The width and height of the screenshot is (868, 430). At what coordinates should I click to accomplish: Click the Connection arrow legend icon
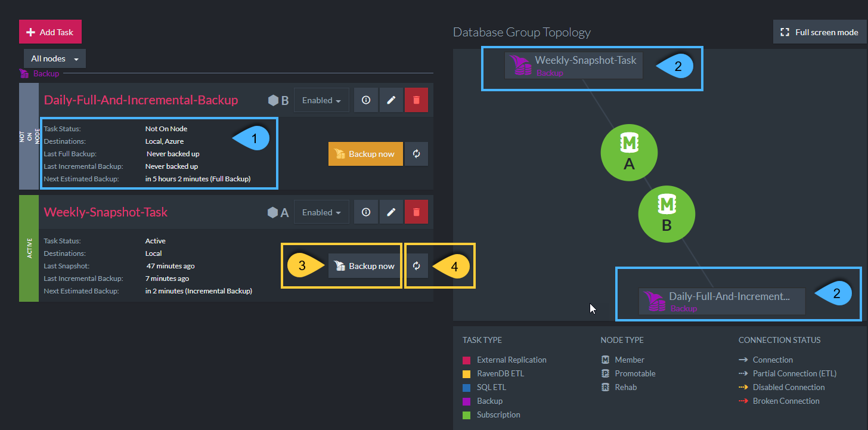pyautogui.click(x=743, y=360)
